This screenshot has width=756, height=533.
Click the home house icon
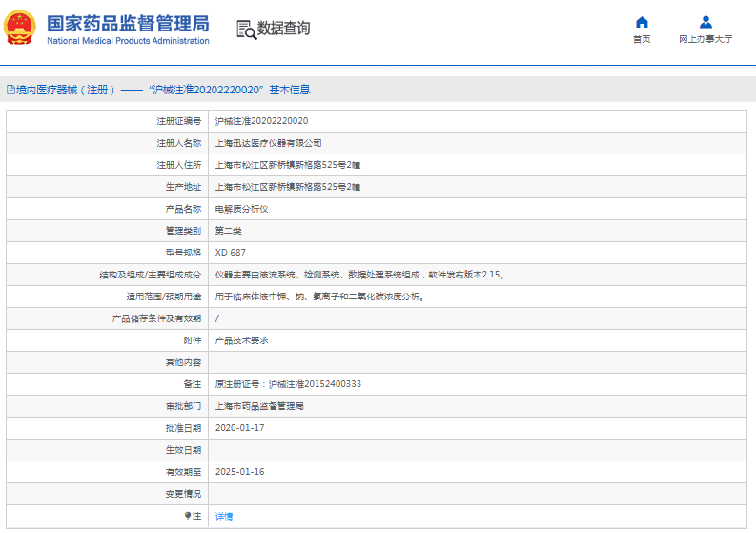click(x=642, y=22)
